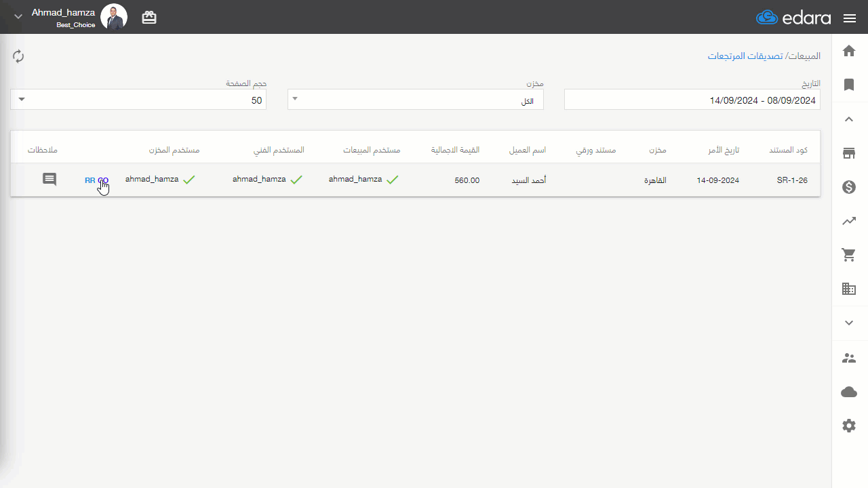Open the hamburger main menu
Viewport: 868px width, 488px height.
pyautogui.click(x=850, y=18)
